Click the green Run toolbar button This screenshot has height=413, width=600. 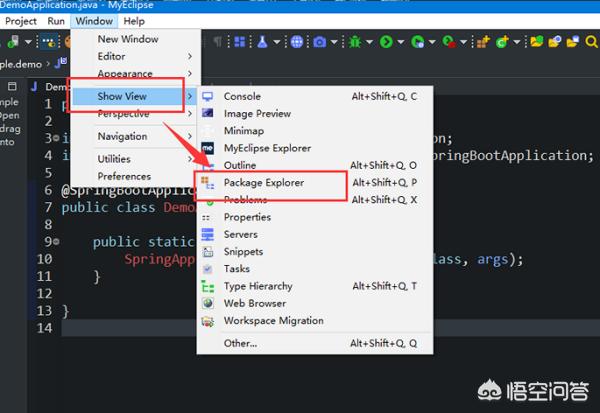[x=388, y=42]
